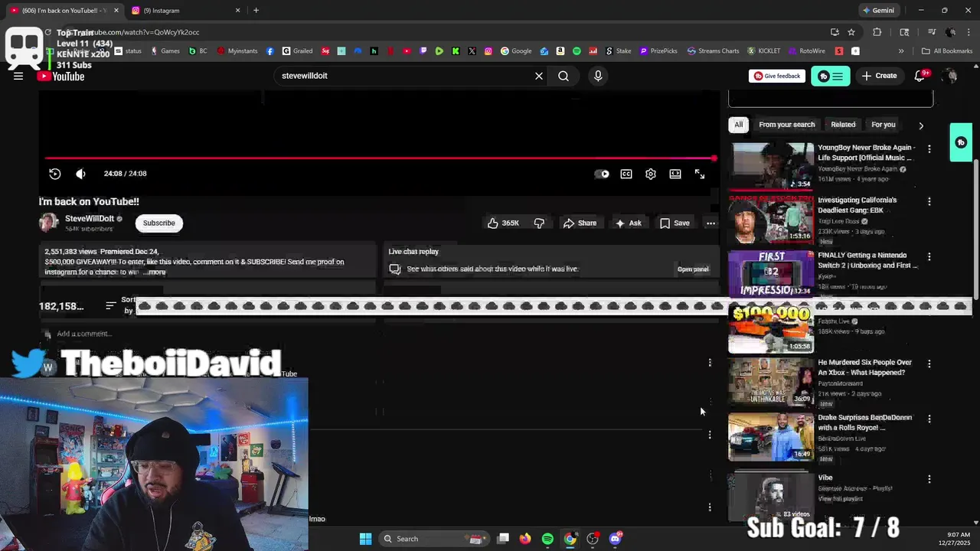Open Drake Surprises BenDaDonnn thumbnail

coord(771,437)
